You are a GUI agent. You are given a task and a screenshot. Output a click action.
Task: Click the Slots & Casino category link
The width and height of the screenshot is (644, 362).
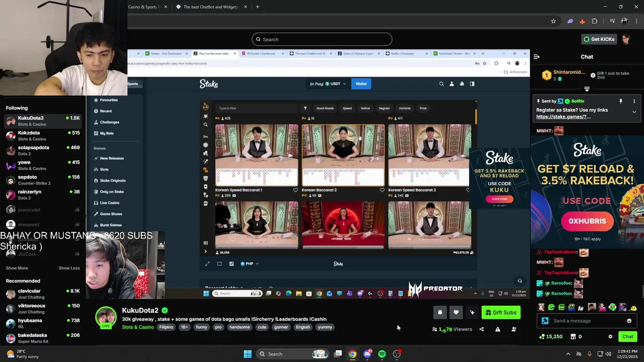(x=138, y=327)
